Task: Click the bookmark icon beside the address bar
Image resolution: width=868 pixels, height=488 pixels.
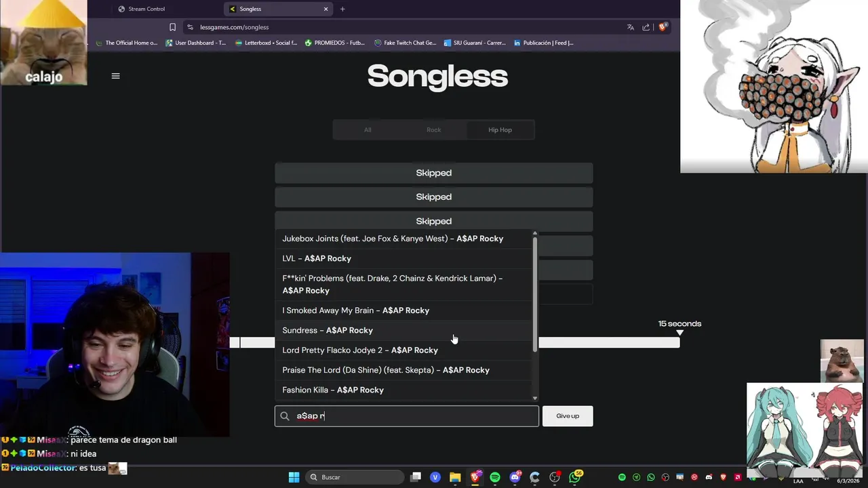Action: point(172,27)
